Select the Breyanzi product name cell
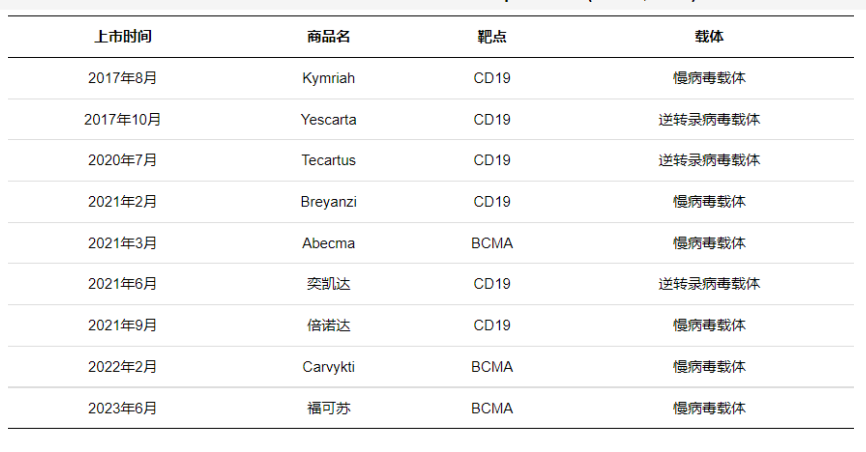The image size is (866, 452). click(x=328, y=202)
